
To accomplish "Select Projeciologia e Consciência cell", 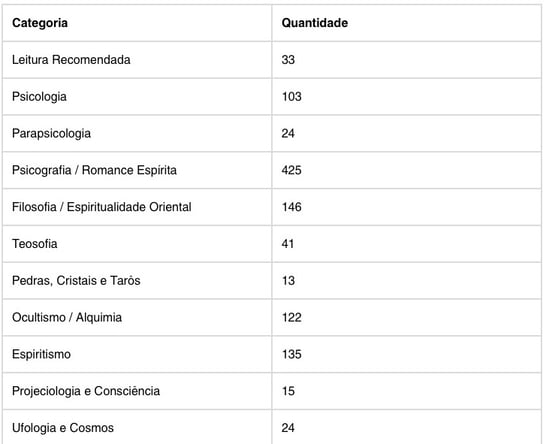I will [x=137, y=391].
